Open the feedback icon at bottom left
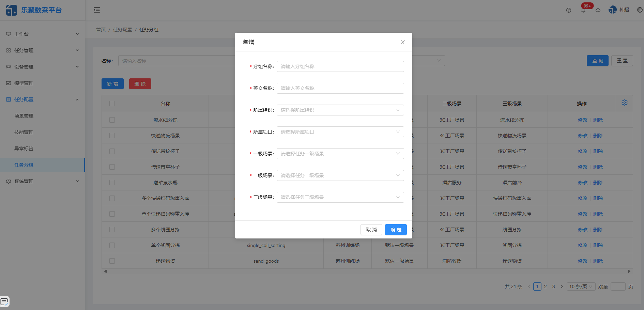The height and width of the screenshot is (310, 644). (x=4, y=301)
